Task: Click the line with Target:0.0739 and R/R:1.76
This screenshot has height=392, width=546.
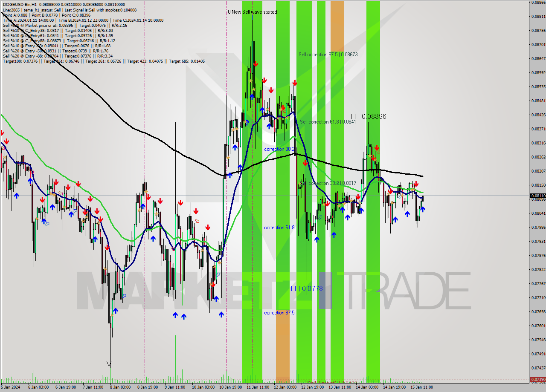Action: (55, 51)
